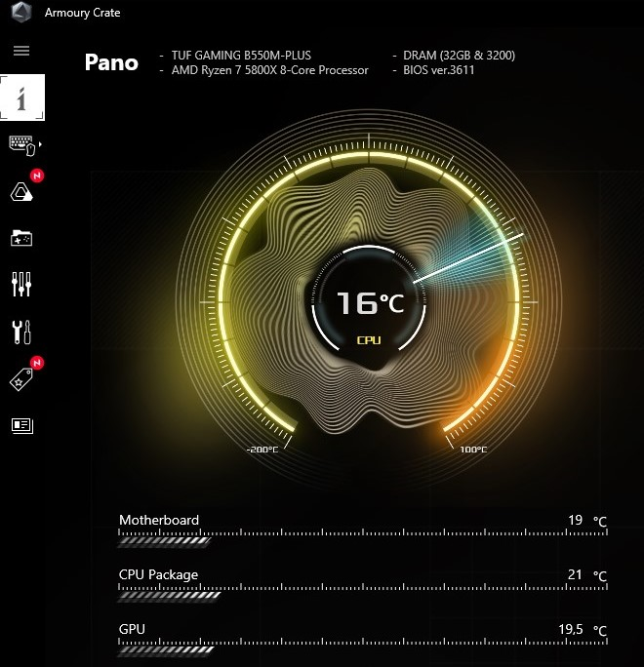The image size is (644, 667).
Task: Click the Armoury Crate window title
Action: pos(82,13)
